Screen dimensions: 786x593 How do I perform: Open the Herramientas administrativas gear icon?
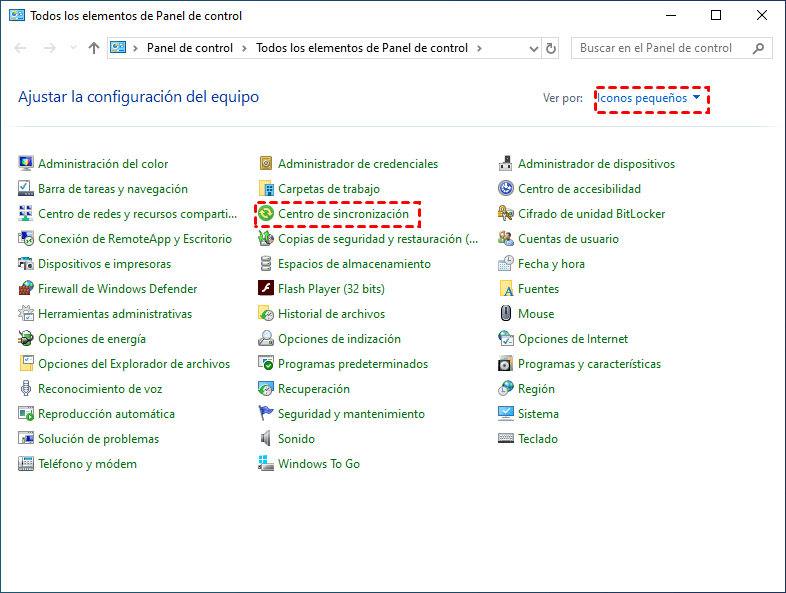point(26,314)
